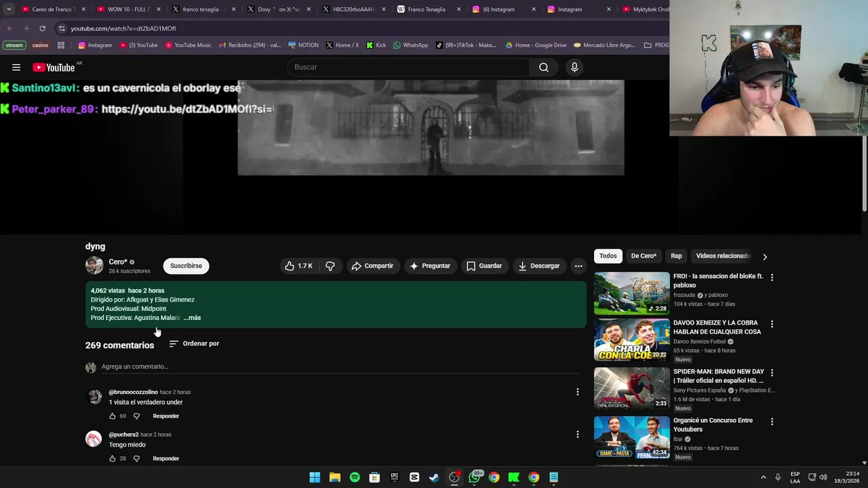
Task: Open options for FRO! blokE video
Action: click(772, 277)
